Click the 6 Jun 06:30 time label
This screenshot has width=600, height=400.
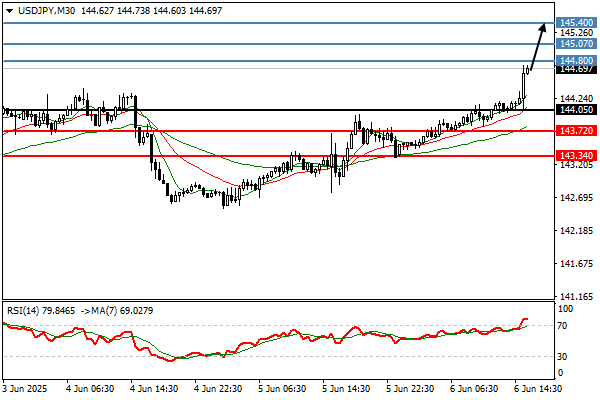[474, 389]
